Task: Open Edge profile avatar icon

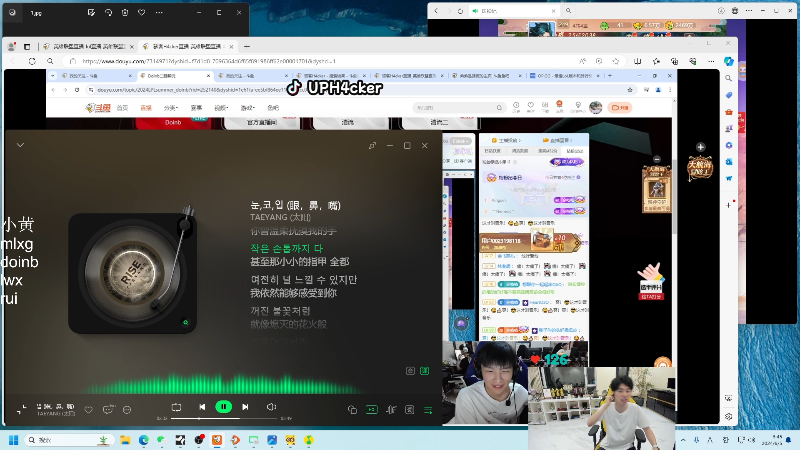Action: (x=11, y=46)
